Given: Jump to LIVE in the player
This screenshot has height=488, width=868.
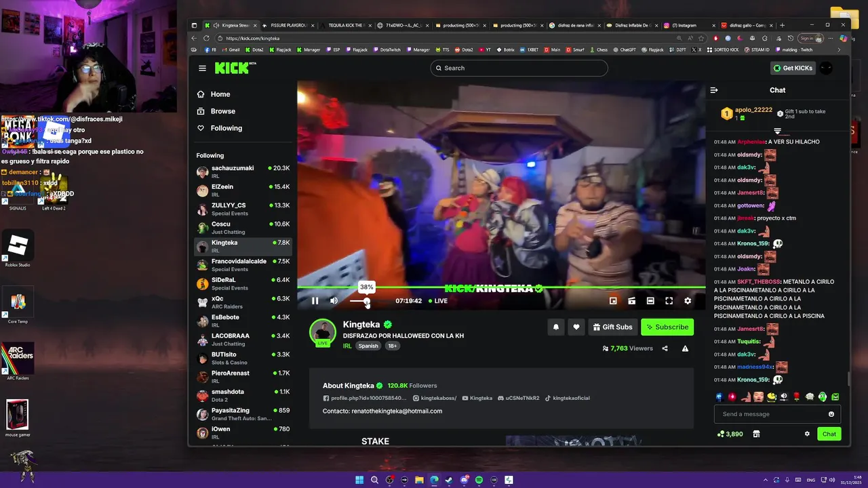Looking at the screenshot, I should click(437, 301).
